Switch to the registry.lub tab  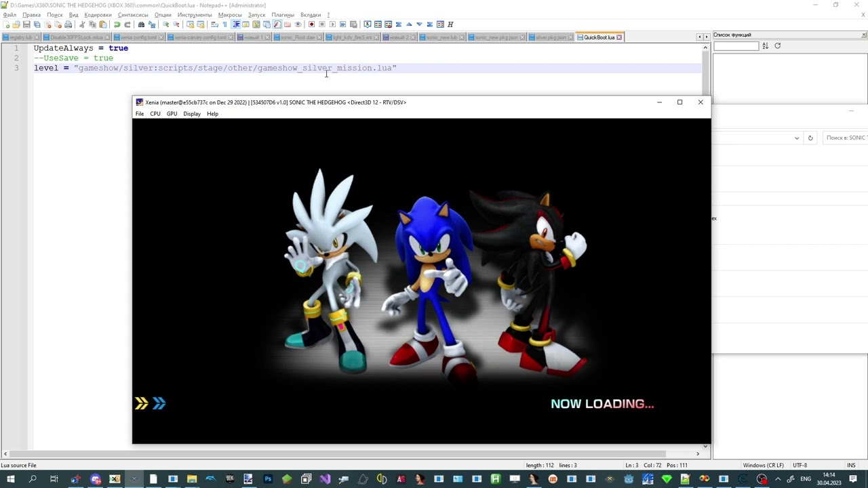point(20,37)
